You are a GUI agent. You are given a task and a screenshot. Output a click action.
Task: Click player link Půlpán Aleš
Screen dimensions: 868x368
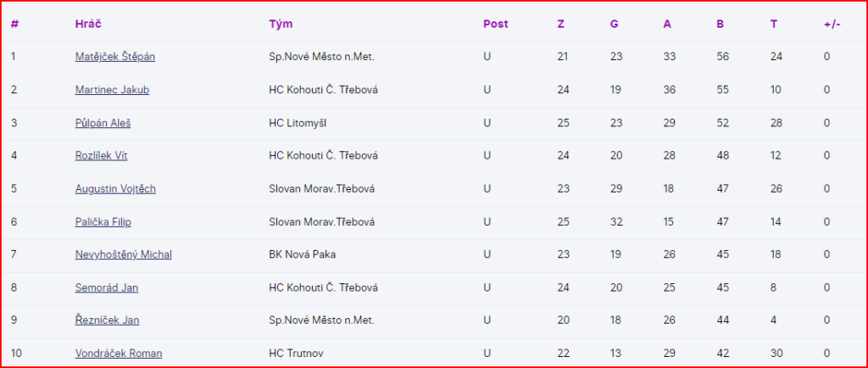(103, 123)
